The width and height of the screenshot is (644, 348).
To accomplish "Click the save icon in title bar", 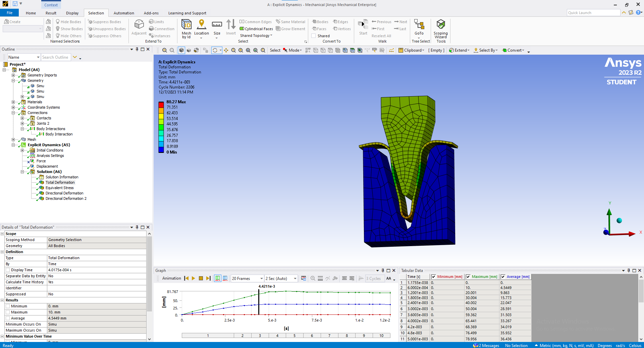I will (x=15, y=4).
